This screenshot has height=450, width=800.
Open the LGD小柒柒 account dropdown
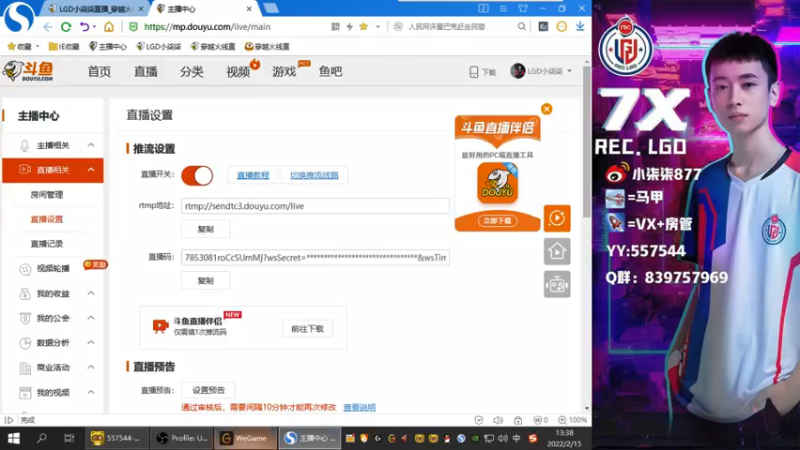[x=541, y=71]
